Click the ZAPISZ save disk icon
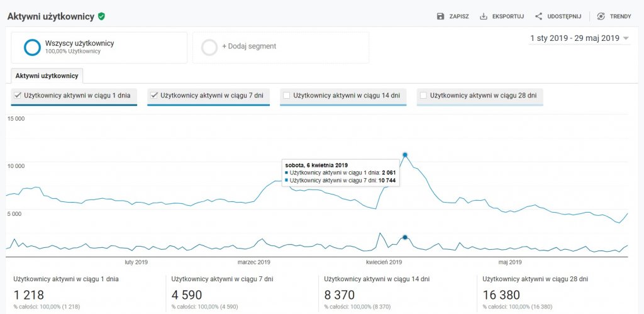Viewport: 644px width, 314px height. point(440,16)
